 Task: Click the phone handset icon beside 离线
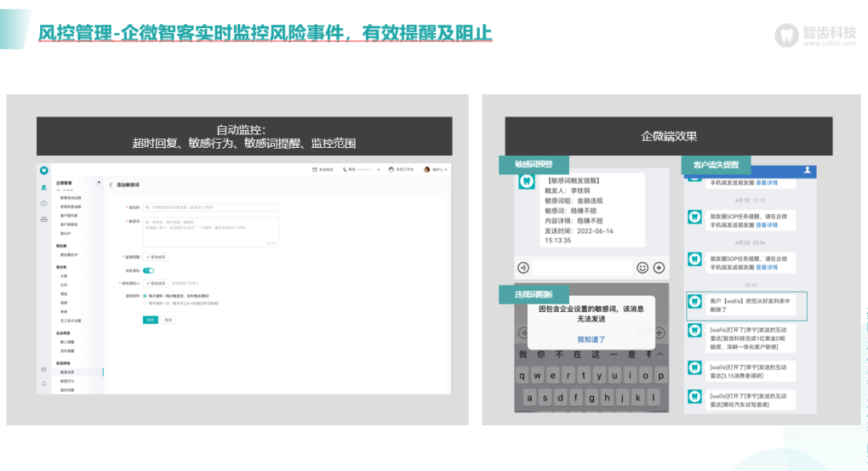coord(344,170)
